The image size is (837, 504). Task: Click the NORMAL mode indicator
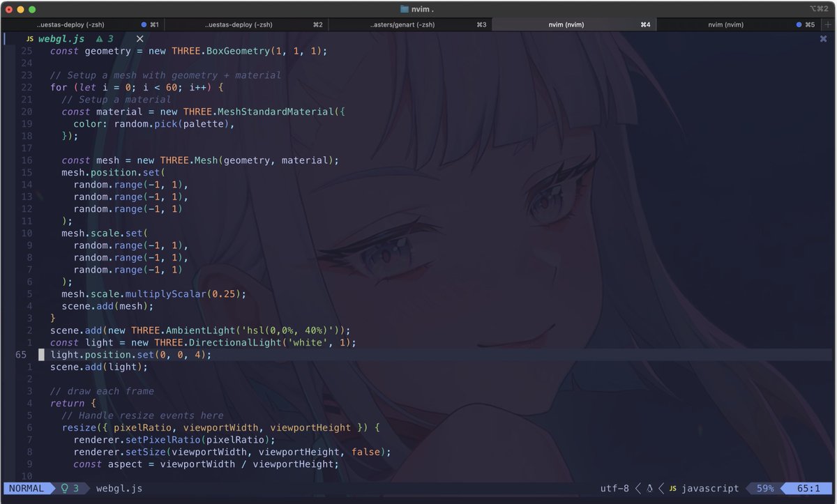click(27, 489)
